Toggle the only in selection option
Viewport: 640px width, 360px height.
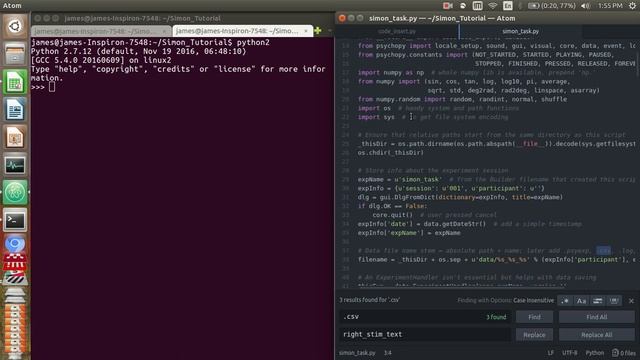(x=598, y=301)
